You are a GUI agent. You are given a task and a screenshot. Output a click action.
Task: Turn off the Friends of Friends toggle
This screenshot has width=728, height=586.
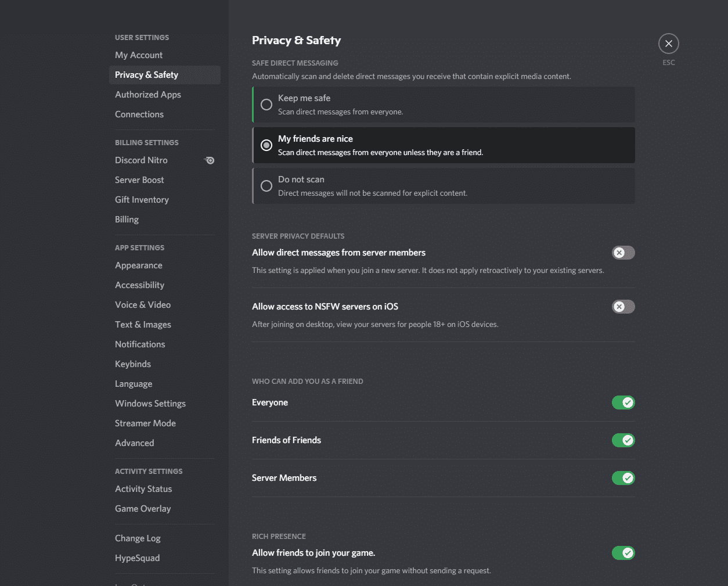pos(624,440)
